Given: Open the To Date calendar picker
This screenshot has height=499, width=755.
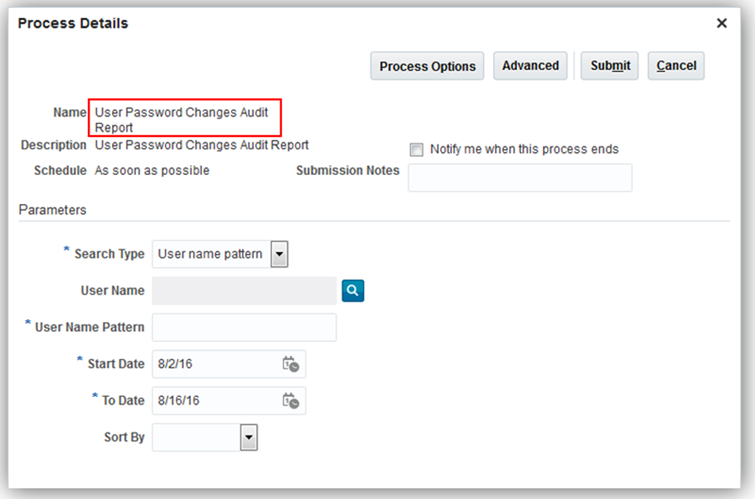Looking at the screenshot, I should (x=291, y=401).
